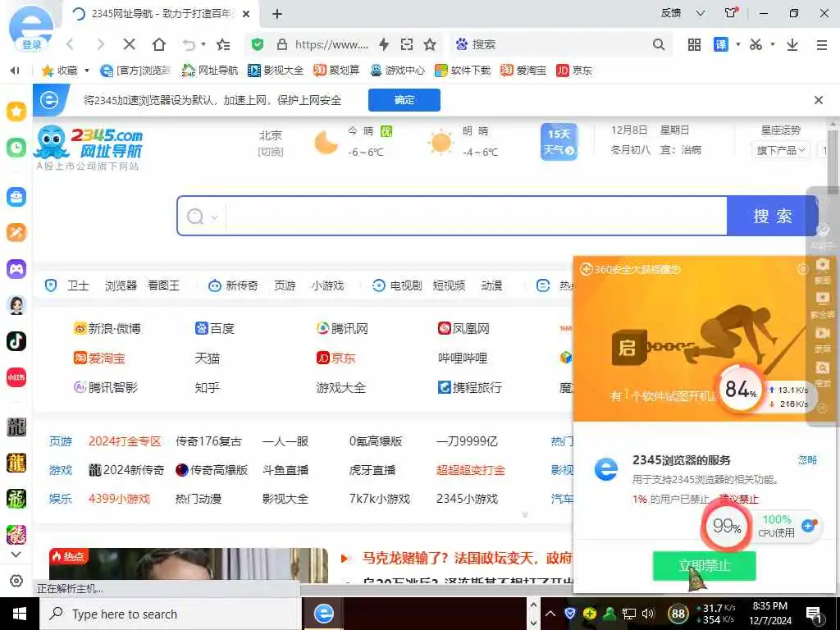Viewport: 840px width, 630px height.
Task: Collapse the sidebar toggle icon
Action: click(x=15, y=71)
